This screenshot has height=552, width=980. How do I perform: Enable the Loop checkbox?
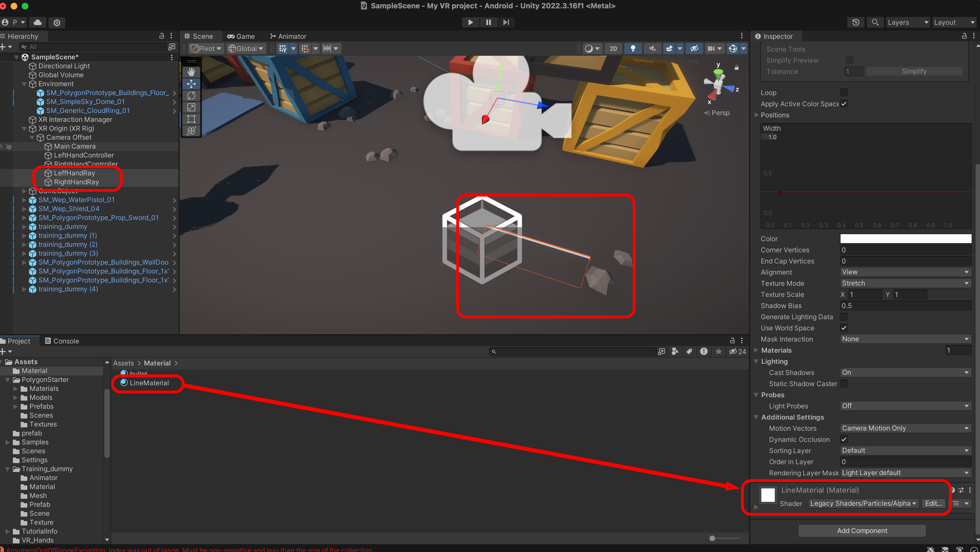click(843, 93)
